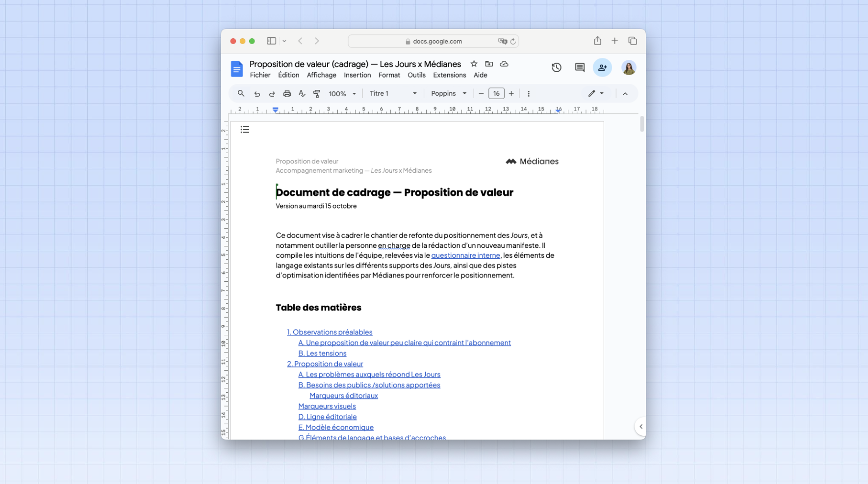Open the version history clock icon
868x484 pixels.
(x=556, y=68)
